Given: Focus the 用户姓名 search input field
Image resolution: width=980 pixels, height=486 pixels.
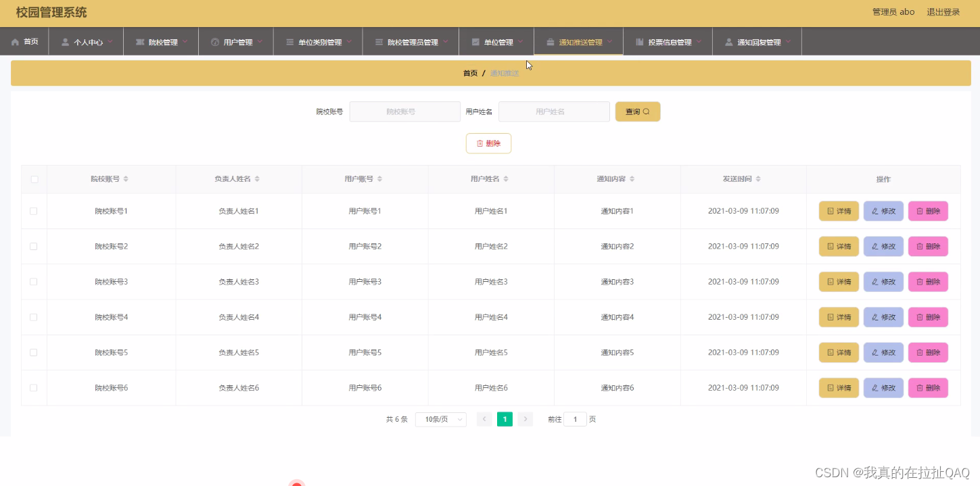Looking at the screenshot, I should point(554,112).
